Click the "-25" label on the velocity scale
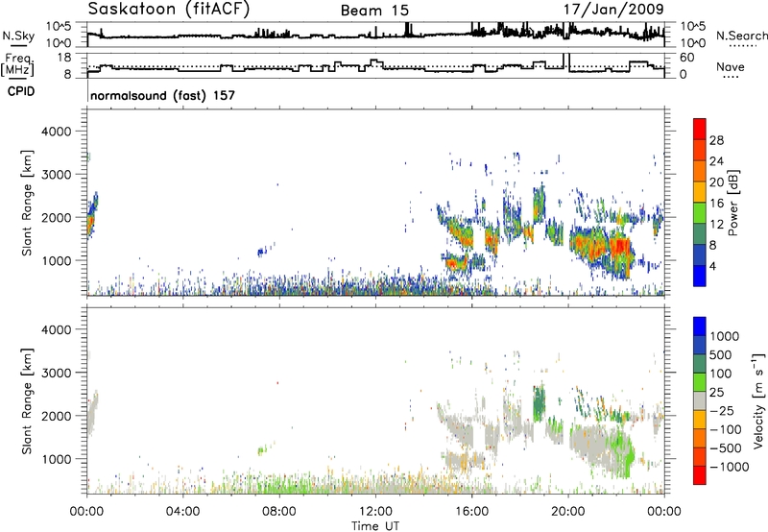 click(x=722, y=411)
